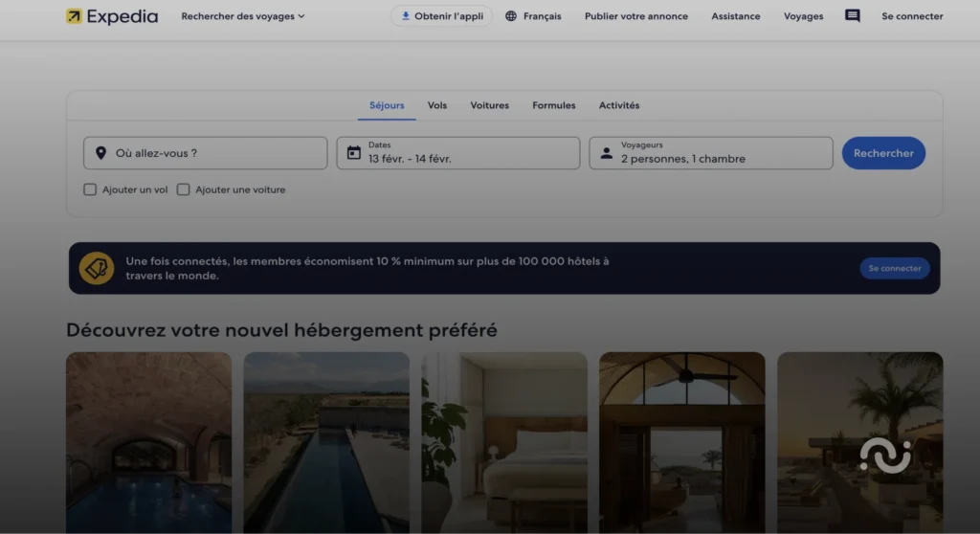The width and height of the screenshot is (980, 534).
Task: Select the Séjours tab
Action: (387, 105)
